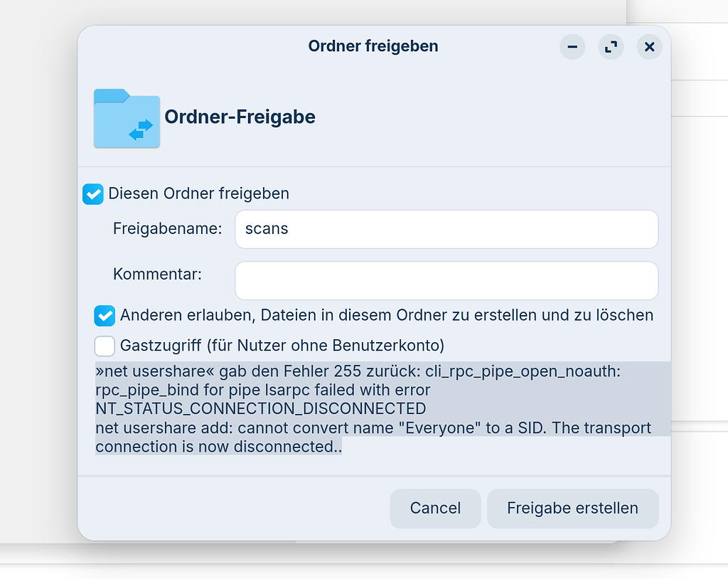728x579 pixels.
Task: Disable the "Diesen Ordner freigeben" checkbox
Action: pyautogui.click(x=93, y=193)
